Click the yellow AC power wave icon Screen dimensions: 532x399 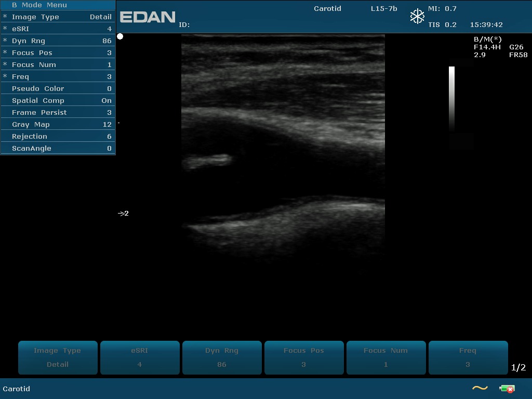coord(480,388)
